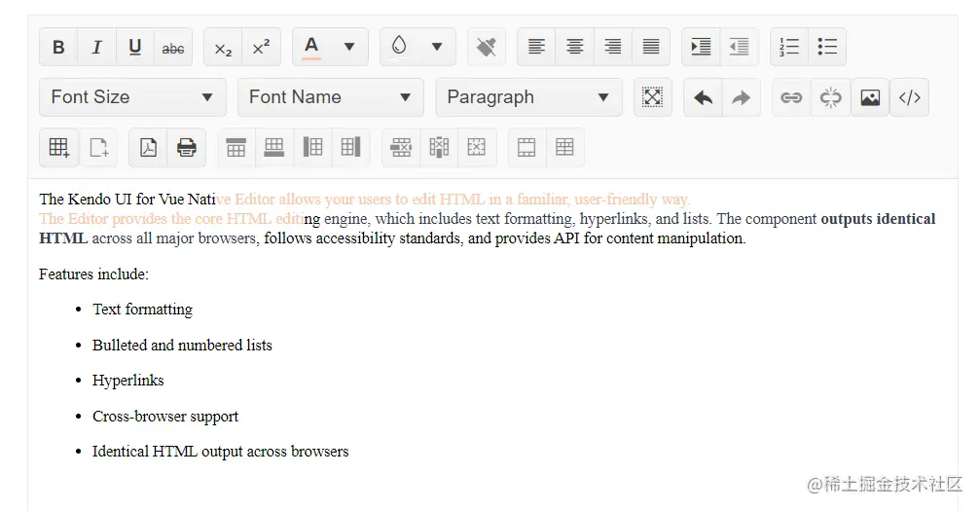
Task: Click 'The Kendo UI for Vue' text
Action: [111, 200]
